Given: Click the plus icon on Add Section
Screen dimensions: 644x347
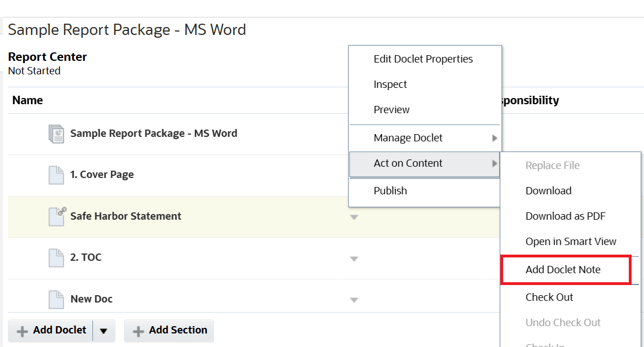Looking at the screenshot, I should coord(138,331).
